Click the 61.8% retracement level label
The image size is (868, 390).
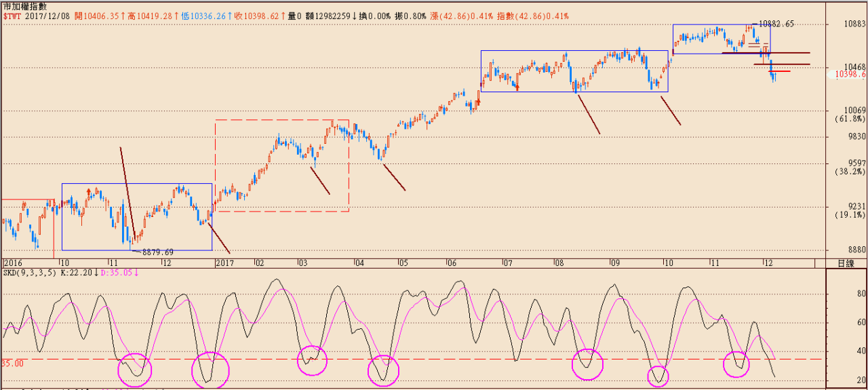(850, 119)
